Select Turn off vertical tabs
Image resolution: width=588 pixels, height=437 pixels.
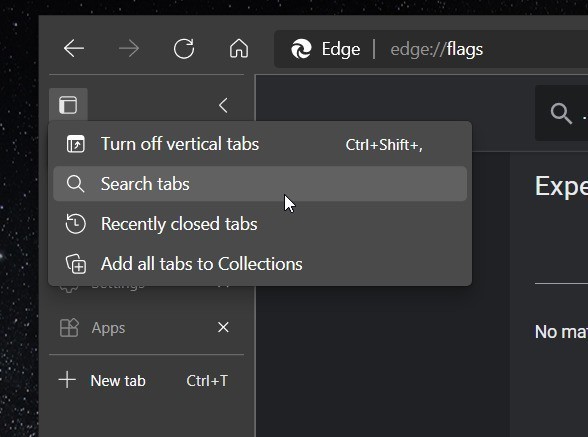pyautogui.click(x=260, y=144)
